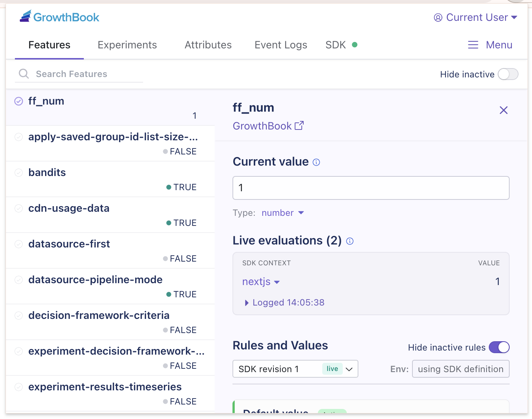Click the check circle beside datasource-pipeline-mode

coord(19,280)
